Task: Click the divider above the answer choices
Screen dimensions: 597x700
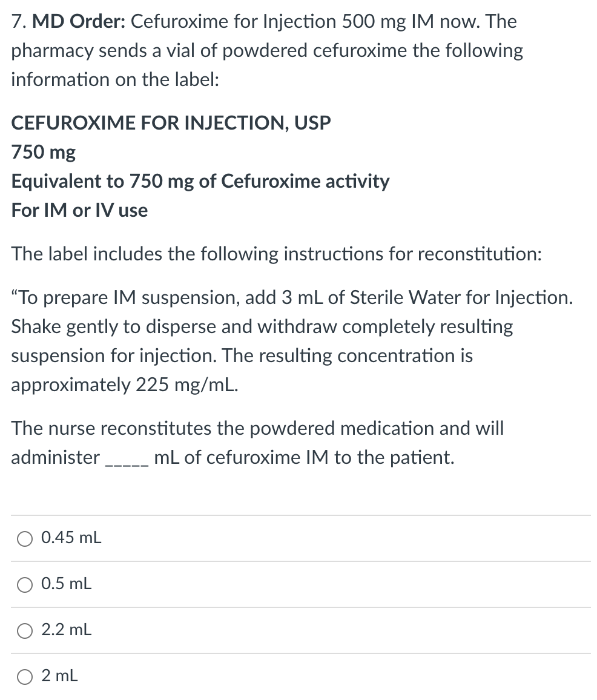Action: 298,512
